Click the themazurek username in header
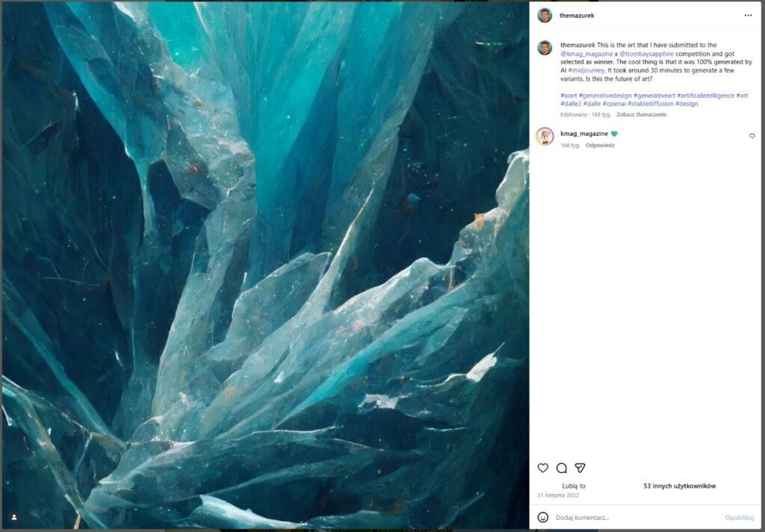The width and height of the screenshot is (765, 532). pyautogui.click(x=577, y=15)
